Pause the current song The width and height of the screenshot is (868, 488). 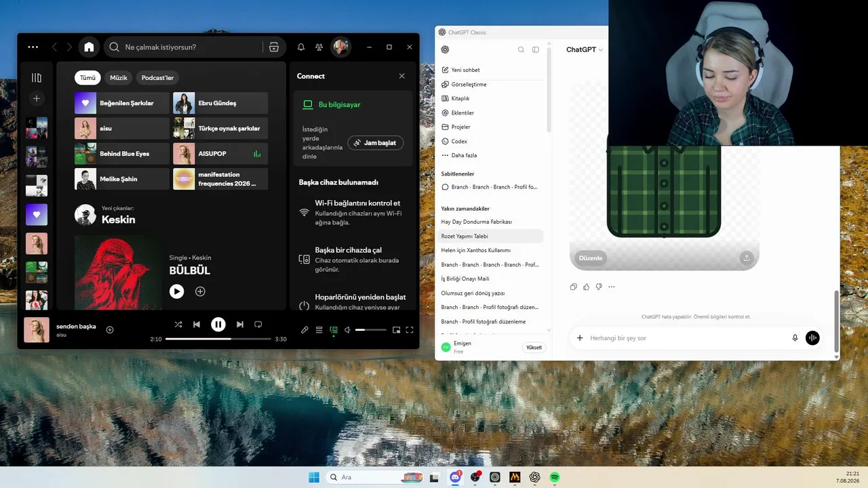[218, 325]
